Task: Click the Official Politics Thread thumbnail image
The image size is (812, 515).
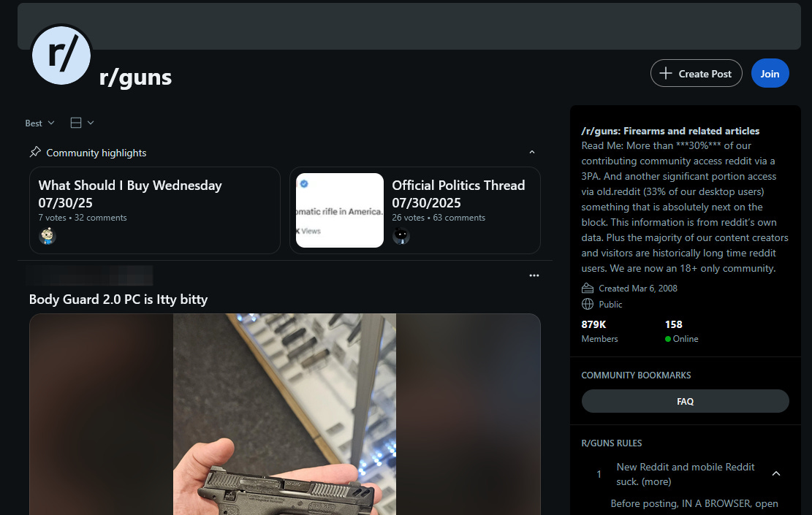Action: point(340,210)
